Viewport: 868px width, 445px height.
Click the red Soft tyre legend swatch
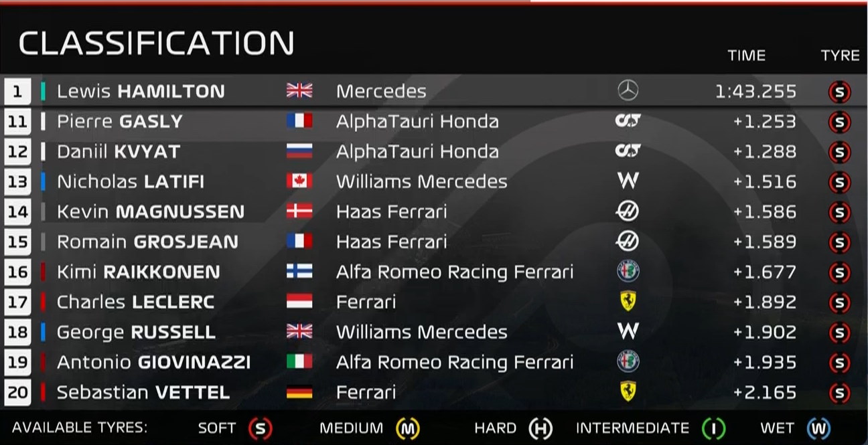pyautogui.click(x=260, y=428)
